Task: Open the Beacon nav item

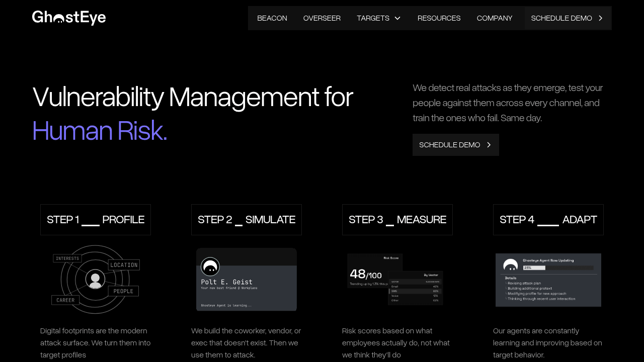Action: pos(272,18)
